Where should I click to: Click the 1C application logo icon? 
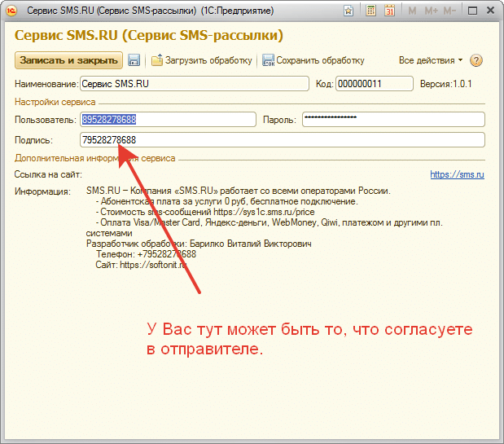(11, 11)
